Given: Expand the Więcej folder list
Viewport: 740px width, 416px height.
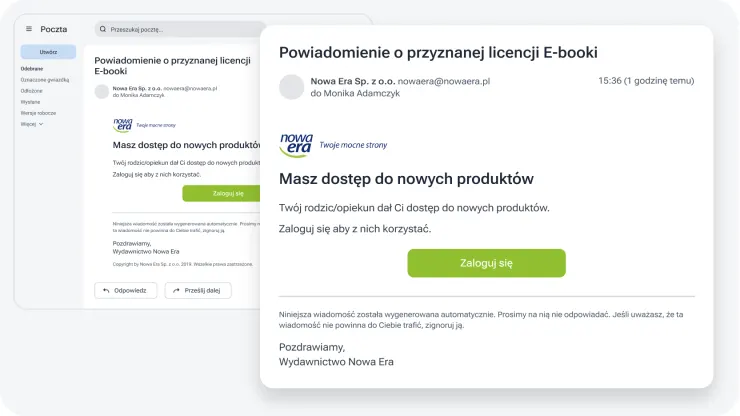Looking at the screenshot, I should (32, 124).
